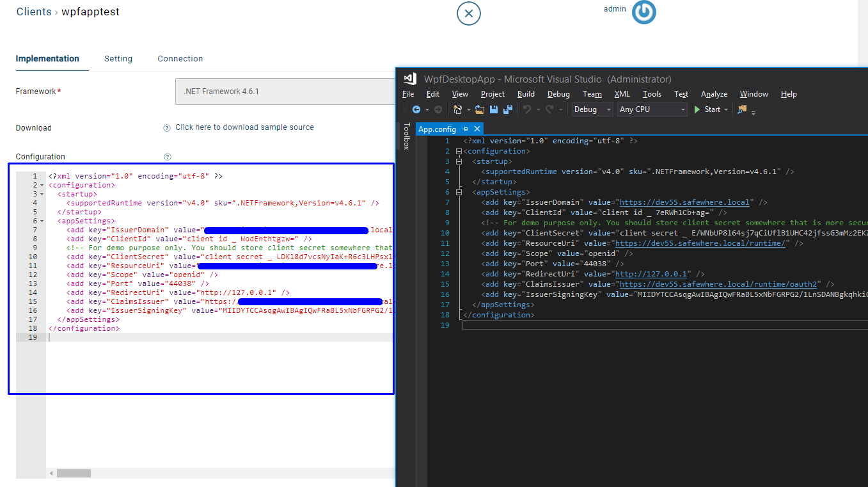Open the Tools menu

652,94
